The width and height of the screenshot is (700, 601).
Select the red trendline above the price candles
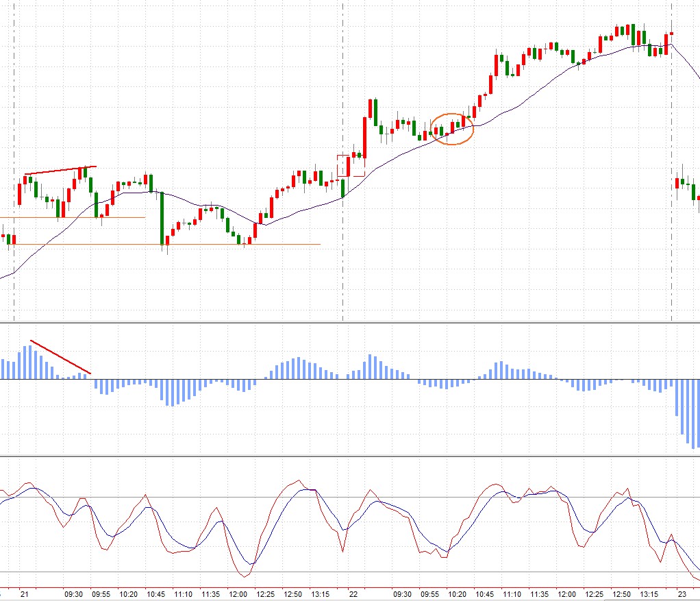point(60,170)
